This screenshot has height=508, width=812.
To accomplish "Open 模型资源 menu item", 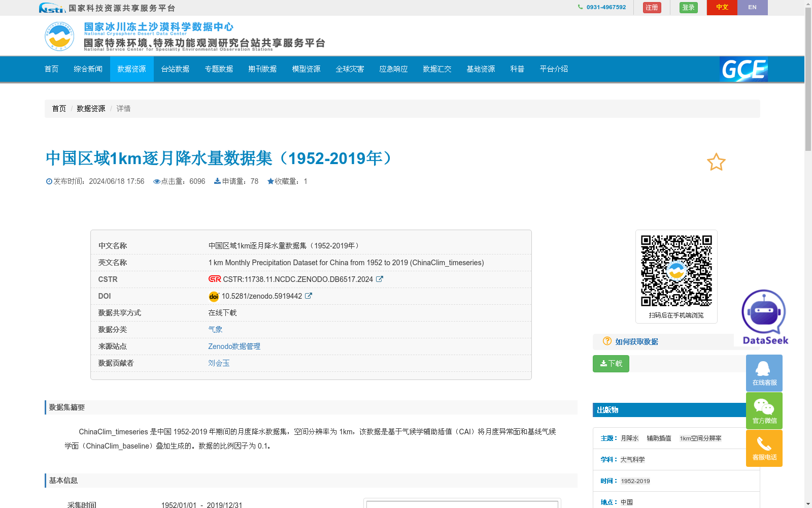I will 307,69.
